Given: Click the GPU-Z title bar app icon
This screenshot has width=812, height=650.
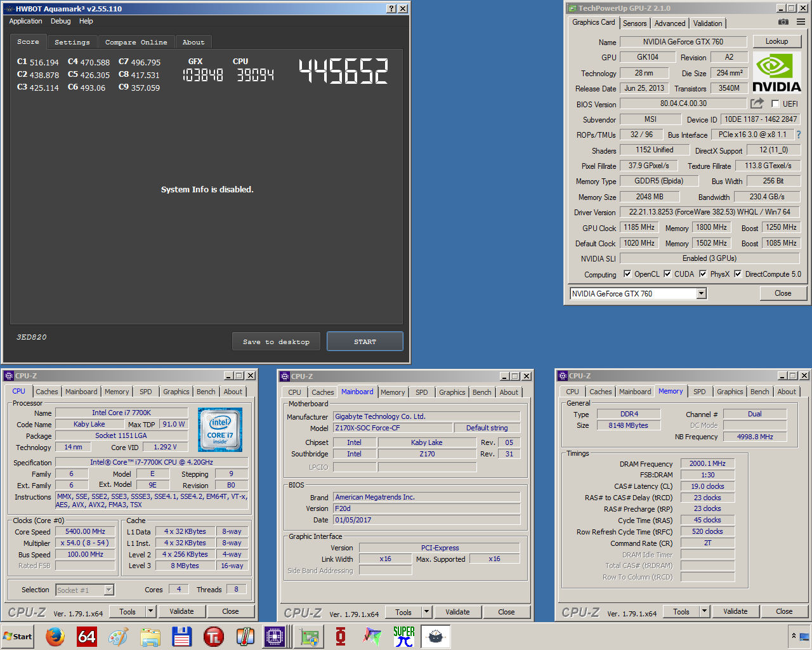Looking at the screenshot, I should click(x=572, y=8).
